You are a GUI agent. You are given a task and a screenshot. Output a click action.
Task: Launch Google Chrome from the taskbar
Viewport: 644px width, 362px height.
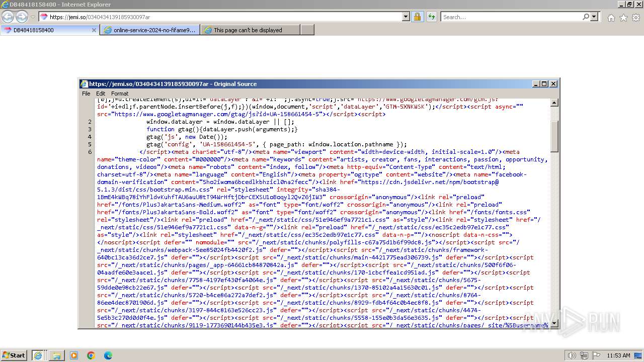[91, 355]
